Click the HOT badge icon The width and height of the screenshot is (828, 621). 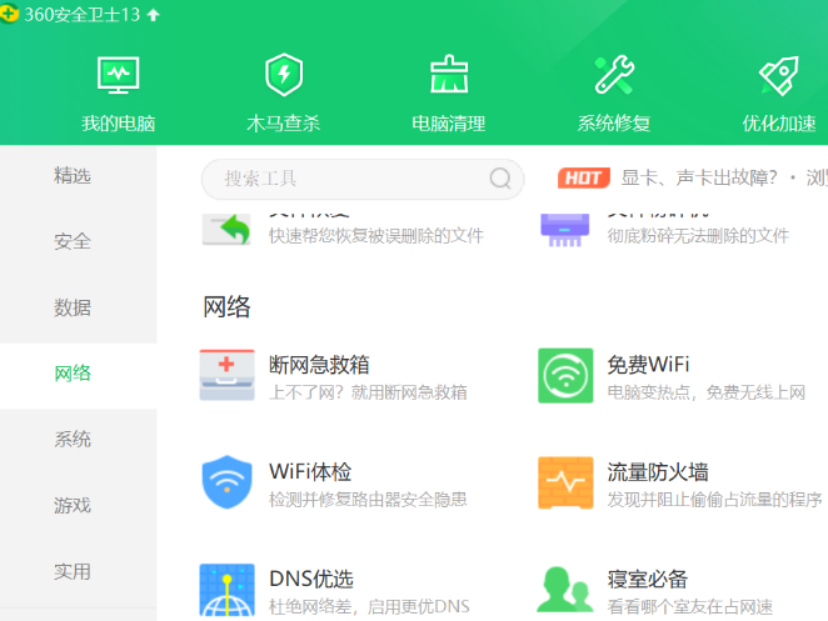pos(584,178)
